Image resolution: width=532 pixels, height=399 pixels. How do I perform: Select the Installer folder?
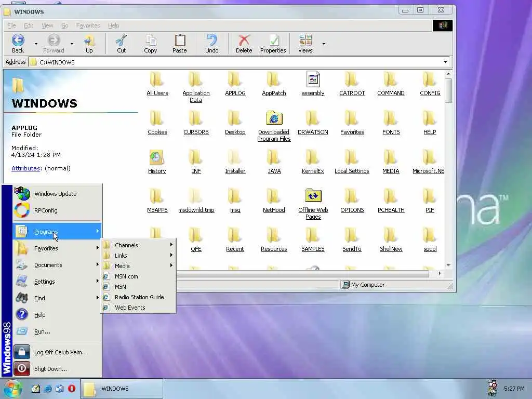pyautogui.click(x=235, y=162)
